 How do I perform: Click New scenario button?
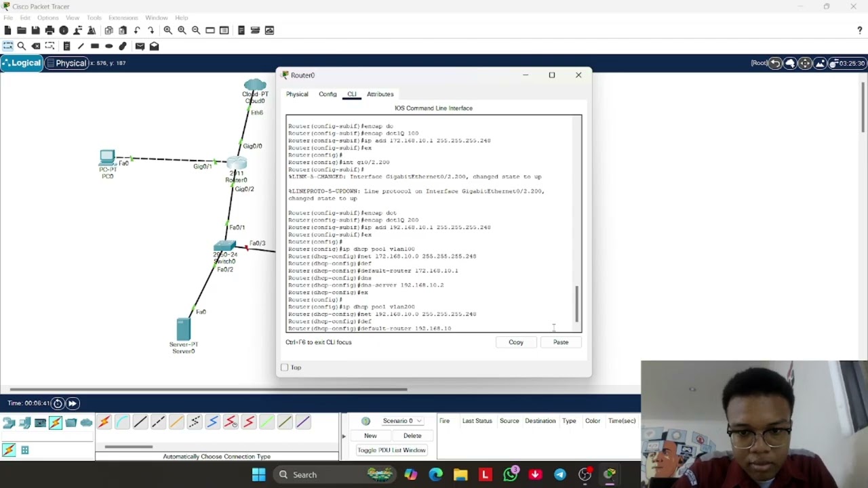[370, 436]
